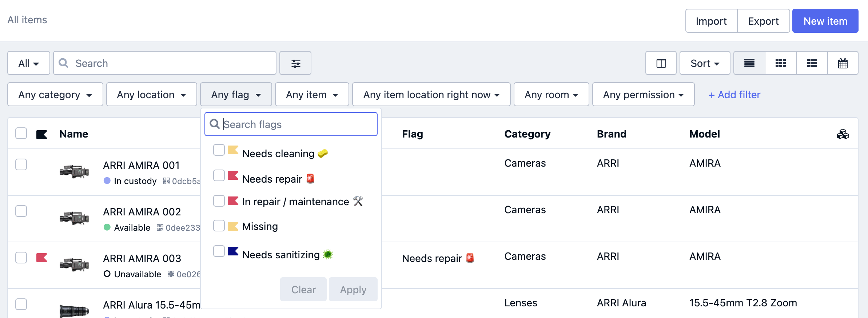Focus the Search flags input field

pyautogui.click(x=291, y=124)
